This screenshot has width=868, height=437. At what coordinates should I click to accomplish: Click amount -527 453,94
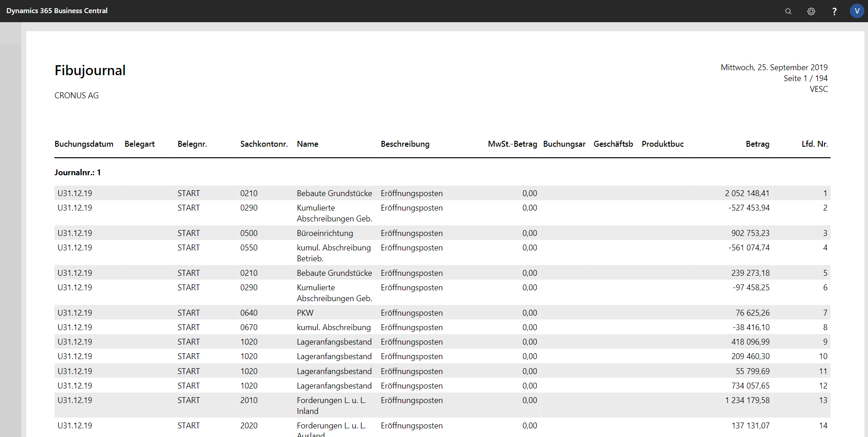[x=749, y=208]
